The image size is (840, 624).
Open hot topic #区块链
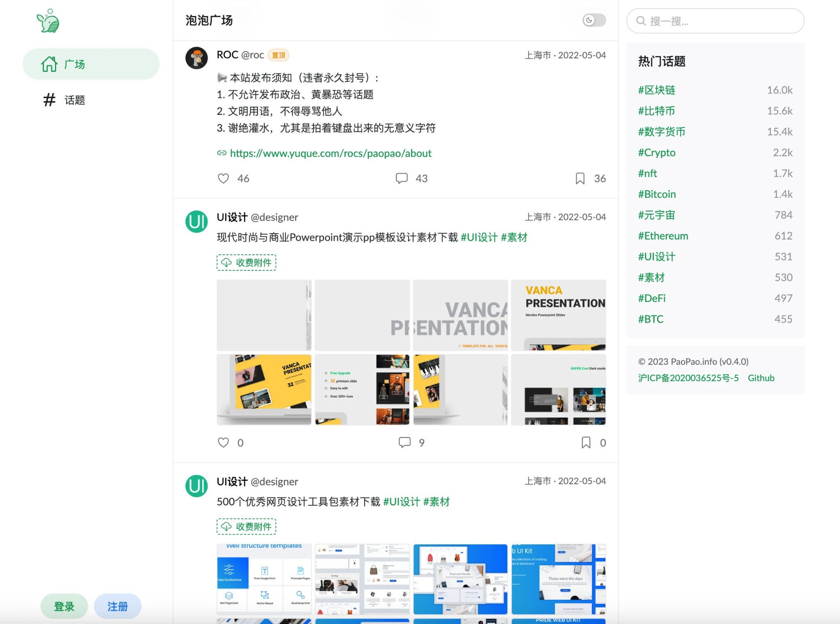(x=657, y=90)
